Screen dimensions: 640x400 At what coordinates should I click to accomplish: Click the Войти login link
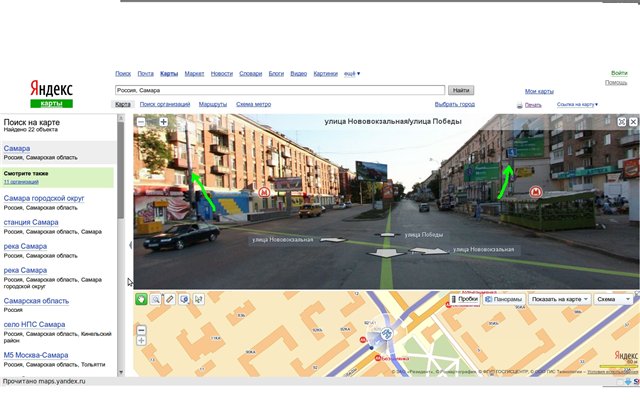click(x=619, y=73)
